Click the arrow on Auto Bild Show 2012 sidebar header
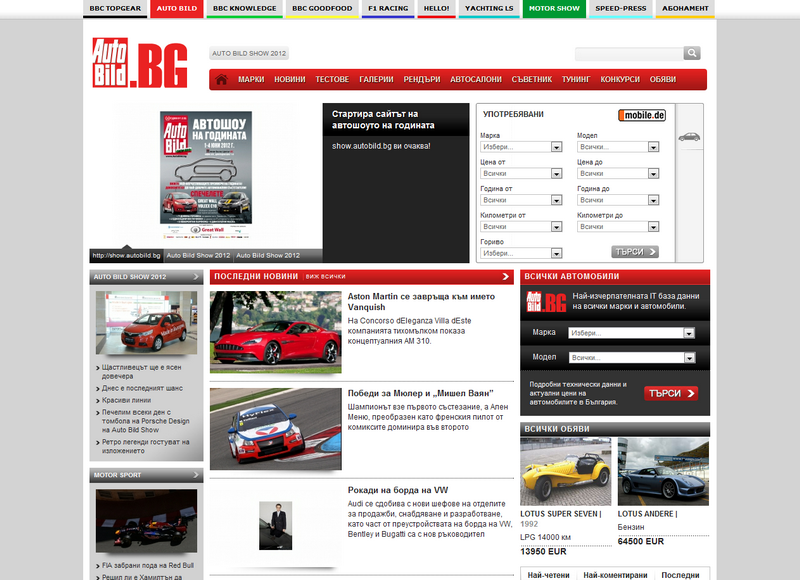 [196, 276]
